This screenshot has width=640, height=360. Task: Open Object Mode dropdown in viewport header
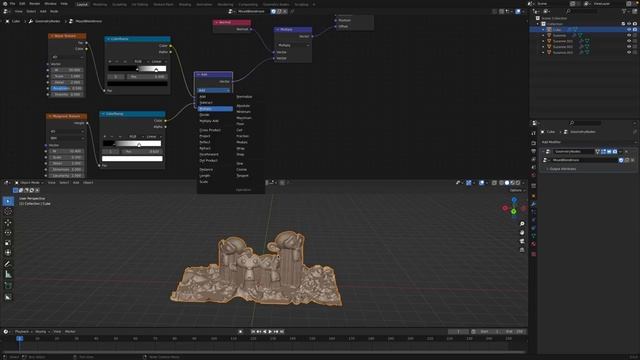[x=29, y=182]
